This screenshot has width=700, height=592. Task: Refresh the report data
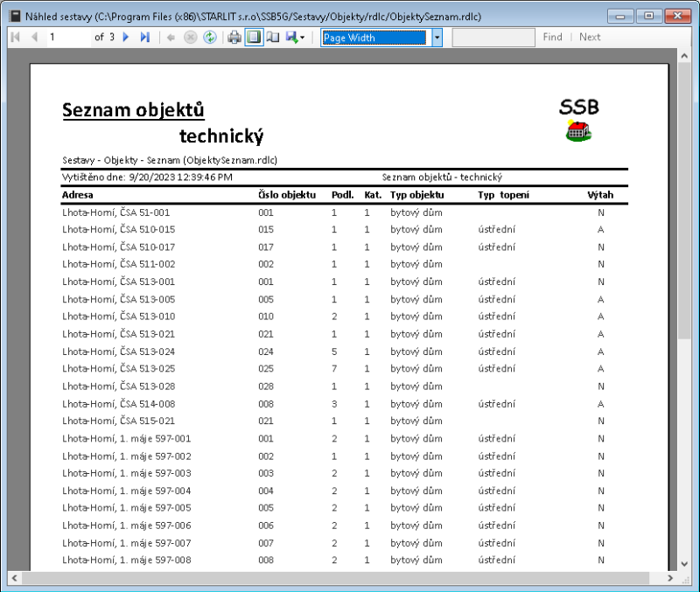tap(207, 37)
